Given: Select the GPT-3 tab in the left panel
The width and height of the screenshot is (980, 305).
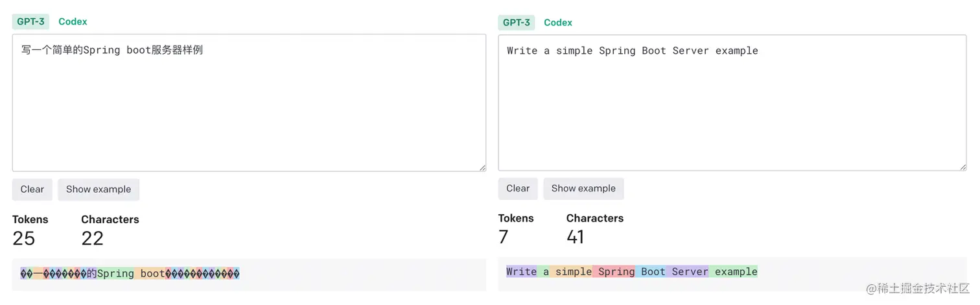Looking at the screenshot, I should point(30,21).
